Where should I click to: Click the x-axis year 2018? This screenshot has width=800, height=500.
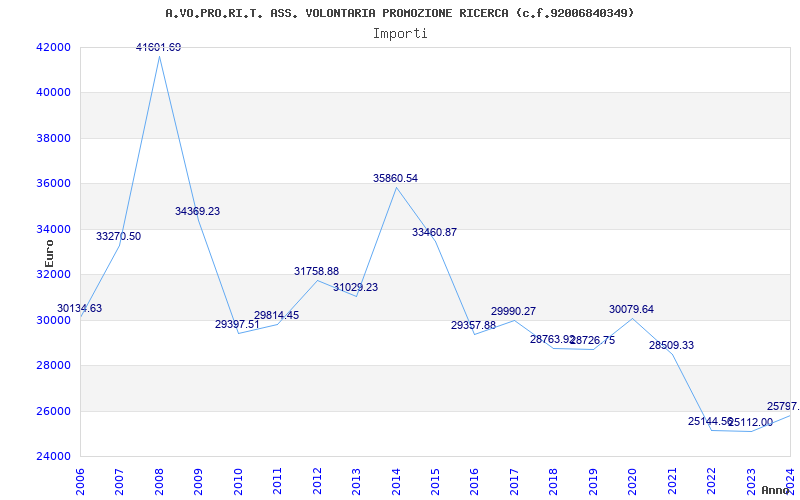pyautogui.click(x=554, y=481)
